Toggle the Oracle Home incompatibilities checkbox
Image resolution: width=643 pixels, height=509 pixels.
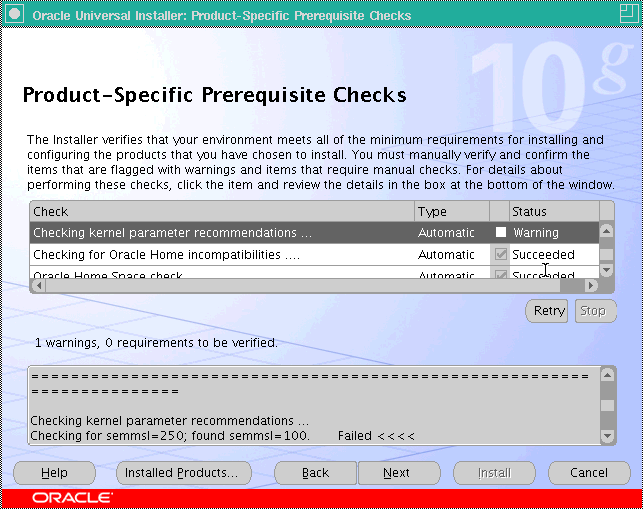500,255
